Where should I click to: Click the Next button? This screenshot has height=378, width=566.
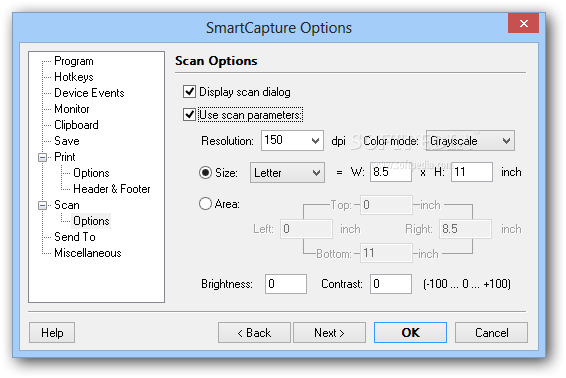(x=329, y=333)
